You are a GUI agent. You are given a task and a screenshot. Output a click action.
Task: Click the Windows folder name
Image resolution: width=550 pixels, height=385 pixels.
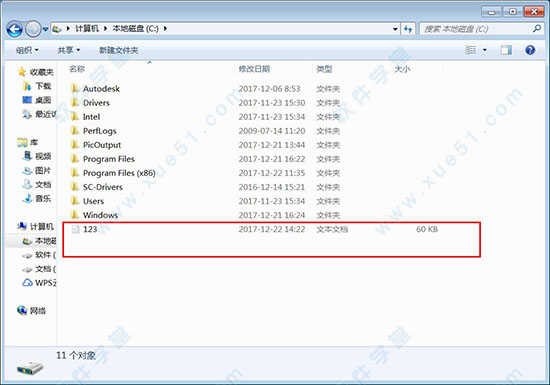(x=100, y=215)
